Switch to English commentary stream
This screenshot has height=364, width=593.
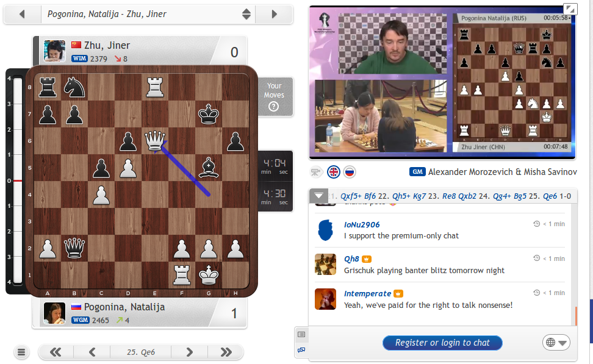click(334, 172)
